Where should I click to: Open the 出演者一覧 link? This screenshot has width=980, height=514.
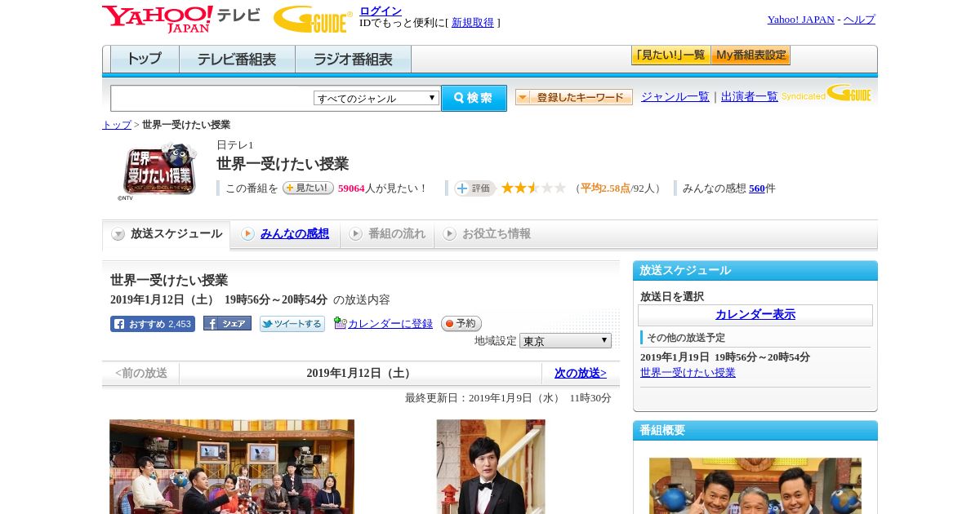click(750, 97)
